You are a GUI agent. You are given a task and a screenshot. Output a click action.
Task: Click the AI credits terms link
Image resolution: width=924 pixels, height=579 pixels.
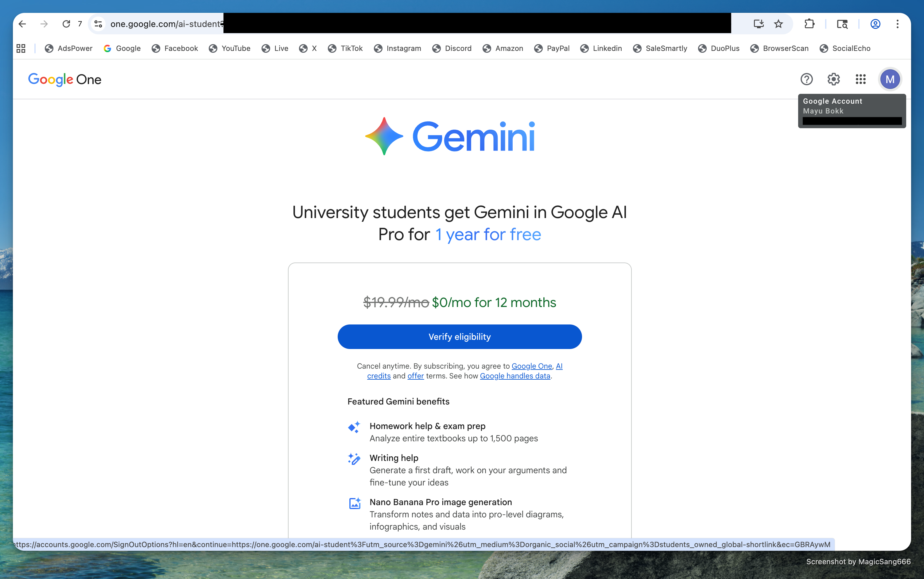click(379, 376)
